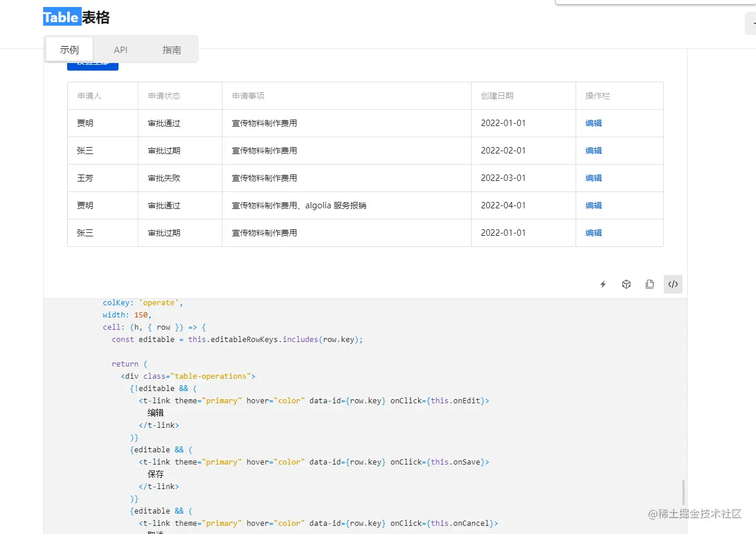The width and height of the screenshot is (756, 534).
Task: Click 编辑 in the 2022-04-01 row
Action: point(594,205)
